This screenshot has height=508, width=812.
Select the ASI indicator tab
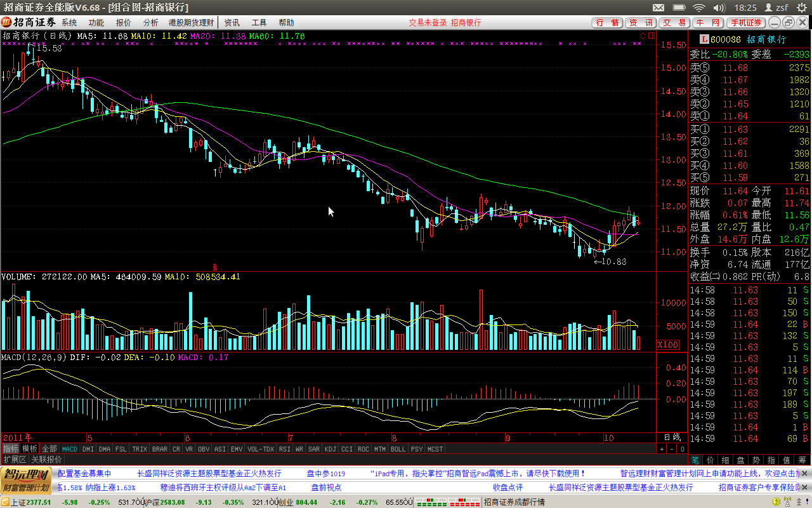coord(220,449)
